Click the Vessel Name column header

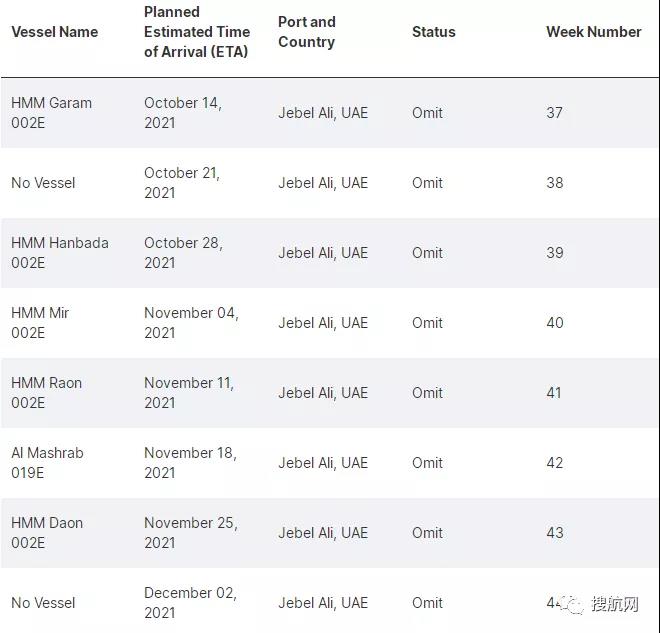[x=54, y=32]
